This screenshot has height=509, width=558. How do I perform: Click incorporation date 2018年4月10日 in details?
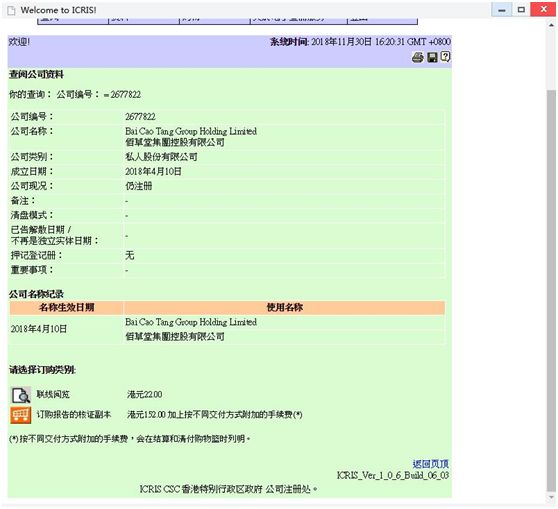(x=153, y=172)
